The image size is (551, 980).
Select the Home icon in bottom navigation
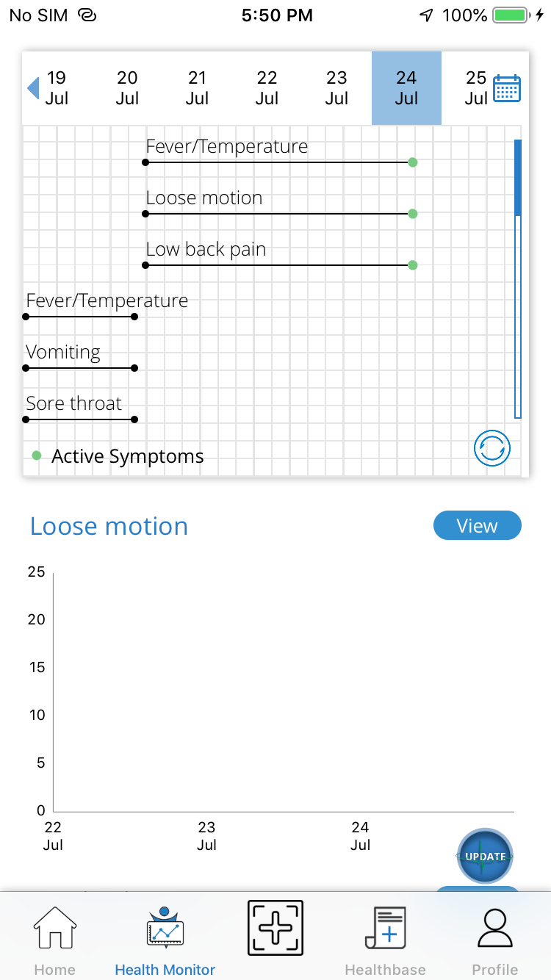[x=54, y=928]
